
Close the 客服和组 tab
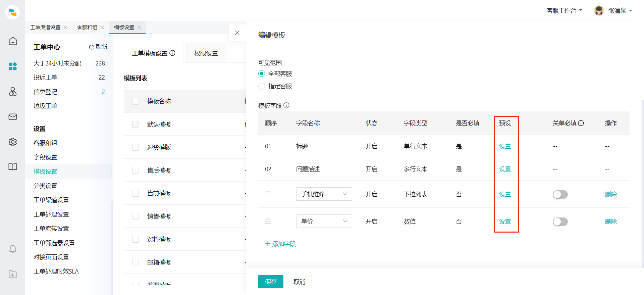pos(102,27)
